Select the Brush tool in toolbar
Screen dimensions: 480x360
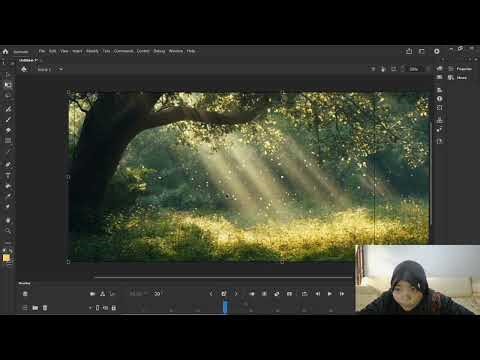coord(8,119)
